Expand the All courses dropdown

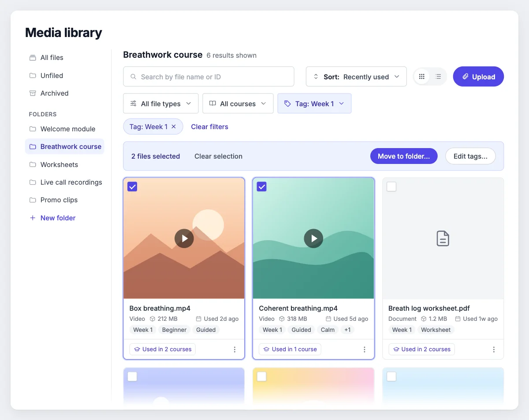(238, 104)
